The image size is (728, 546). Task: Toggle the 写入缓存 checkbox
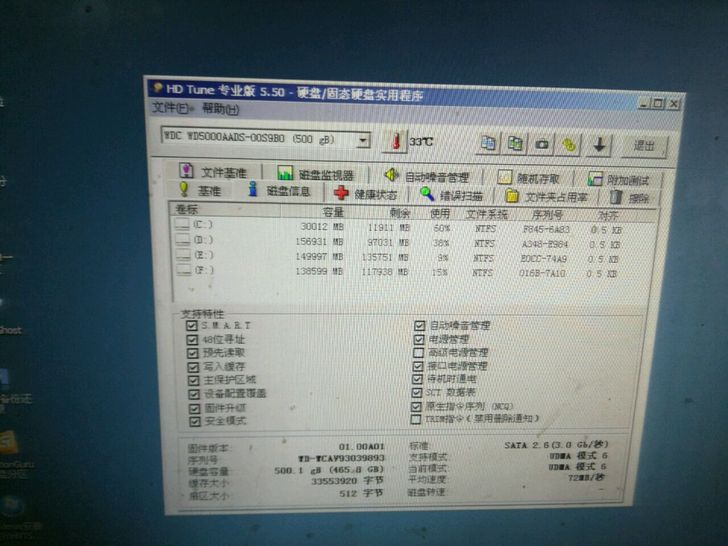(x=193, y=367)
